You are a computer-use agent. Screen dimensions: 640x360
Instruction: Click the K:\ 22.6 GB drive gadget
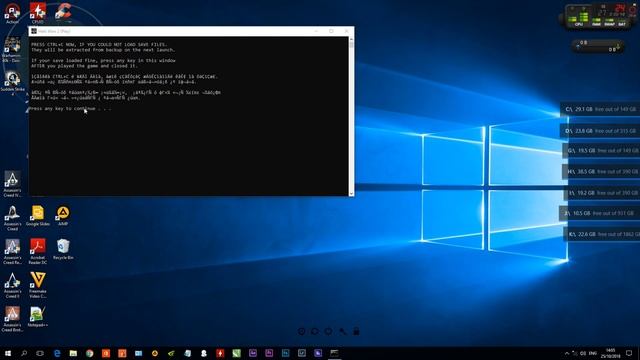[602, 234]
